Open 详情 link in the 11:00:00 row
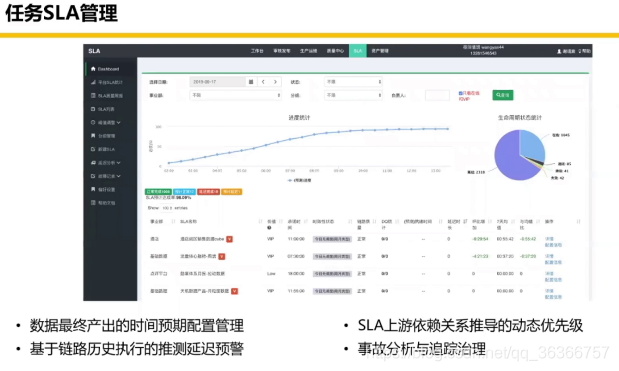The image size is (619, 371). [x=549, y=239]
